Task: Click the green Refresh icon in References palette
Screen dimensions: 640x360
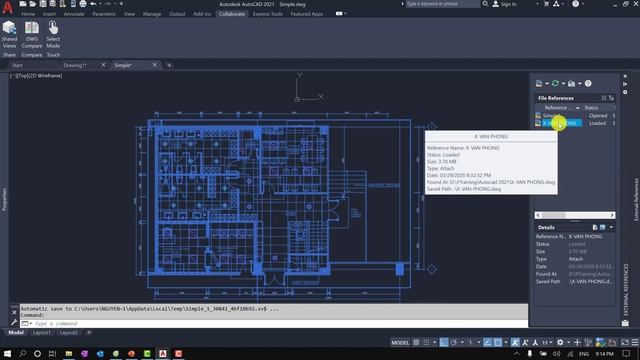Action: pos(555,84)
